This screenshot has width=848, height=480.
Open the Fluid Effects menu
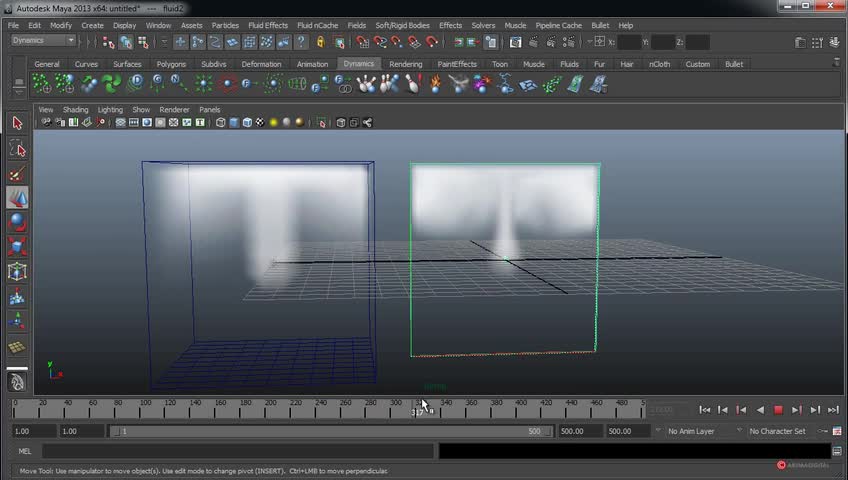pyautogui.click(x=268, y=25)
